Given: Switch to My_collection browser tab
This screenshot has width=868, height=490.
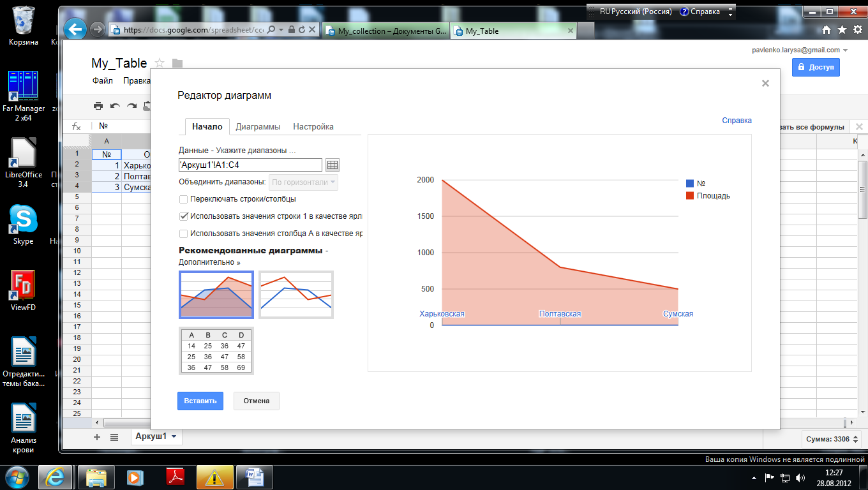Looking at the screenshot, I should 385,31.
